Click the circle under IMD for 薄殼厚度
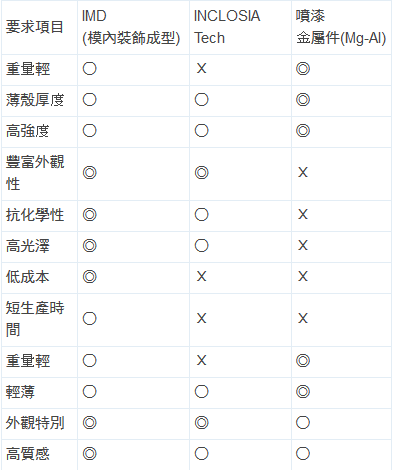 pyautogui.click(x=90, y=100)
